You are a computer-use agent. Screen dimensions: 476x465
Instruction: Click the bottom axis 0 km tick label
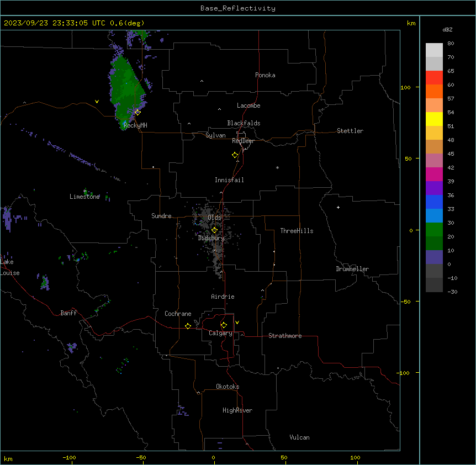tap(213, 457)
